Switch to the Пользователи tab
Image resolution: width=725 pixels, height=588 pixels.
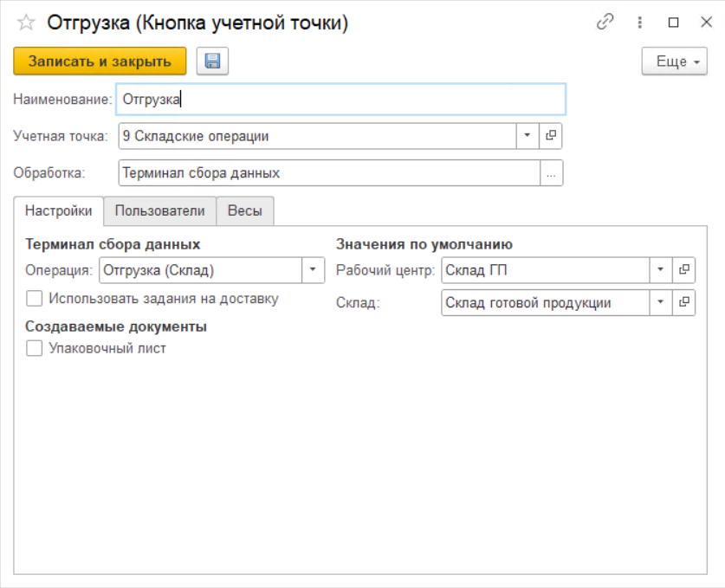point(159,210)
